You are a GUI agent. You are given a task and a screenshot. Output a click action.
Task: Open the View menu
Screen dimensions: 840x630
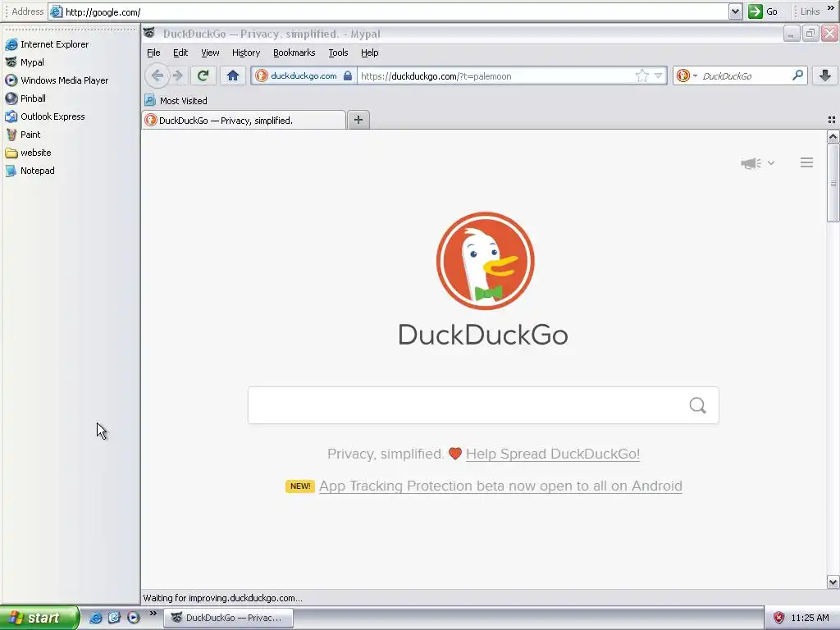(210, 52)
